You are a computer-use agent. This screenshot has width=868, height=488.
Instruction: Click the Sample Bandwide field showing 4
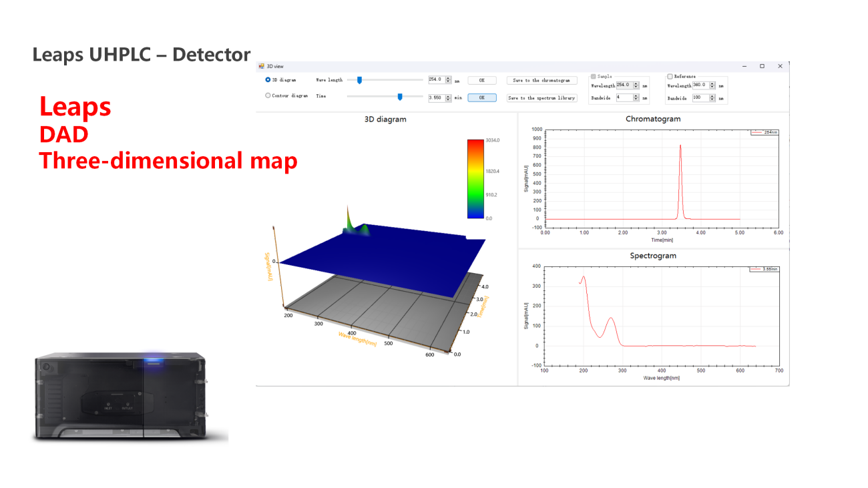[624, 97]
